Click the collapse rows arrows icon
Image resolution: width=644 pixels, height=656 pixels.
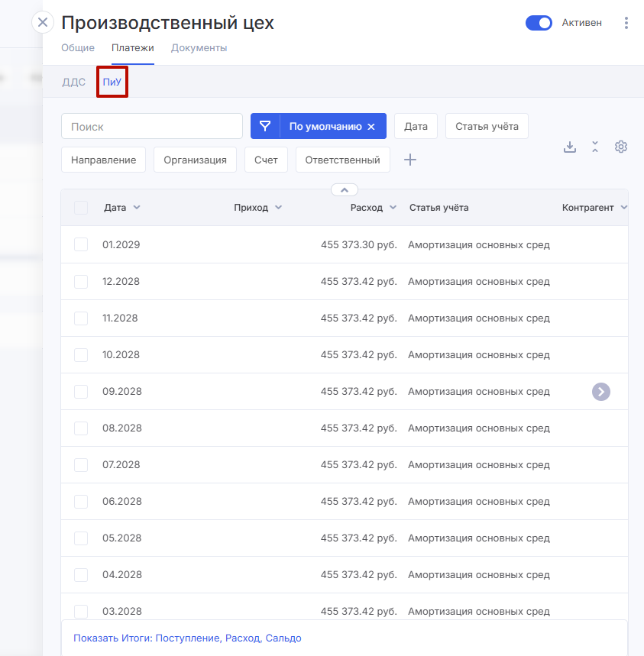click(x=595, y=147)
